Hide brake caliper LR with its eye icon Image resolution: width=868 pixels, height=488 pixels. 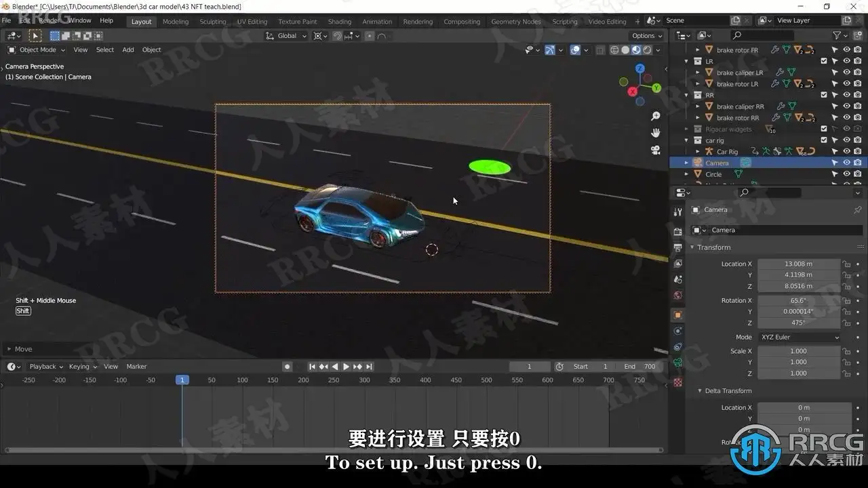pyautogui.click(x=846, y=73)
